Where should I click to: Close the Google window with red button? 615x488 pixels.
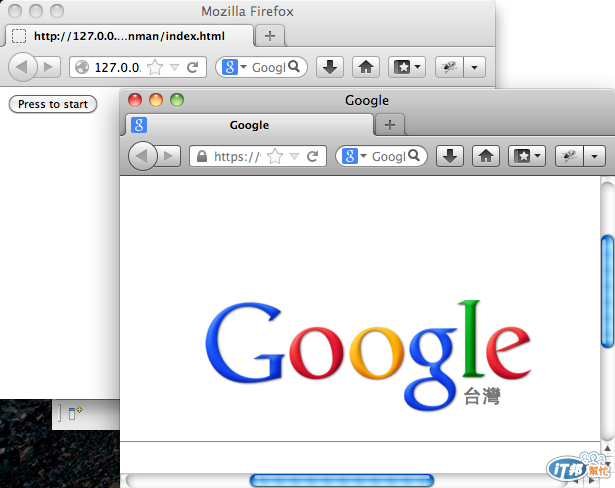[x=135, y=100]
